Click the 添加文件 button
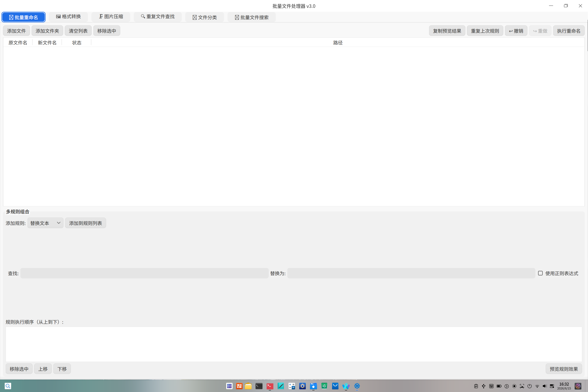 click(16, 31)
